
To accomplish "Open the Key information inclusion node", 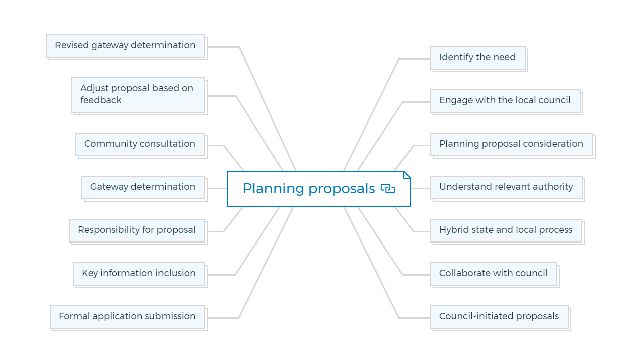I will [x=139, y=274].
